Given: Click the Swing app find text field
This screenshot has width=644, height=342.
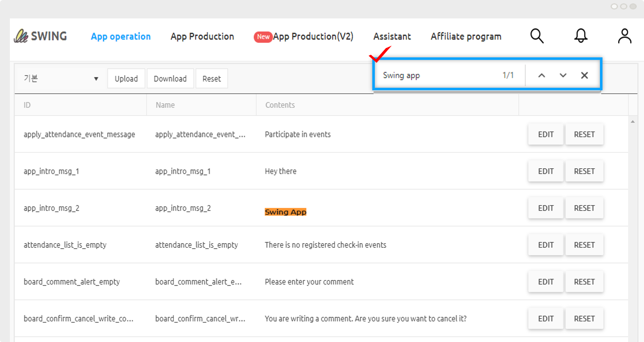Looking at the screenshot, I should click(x=436, y=75).
